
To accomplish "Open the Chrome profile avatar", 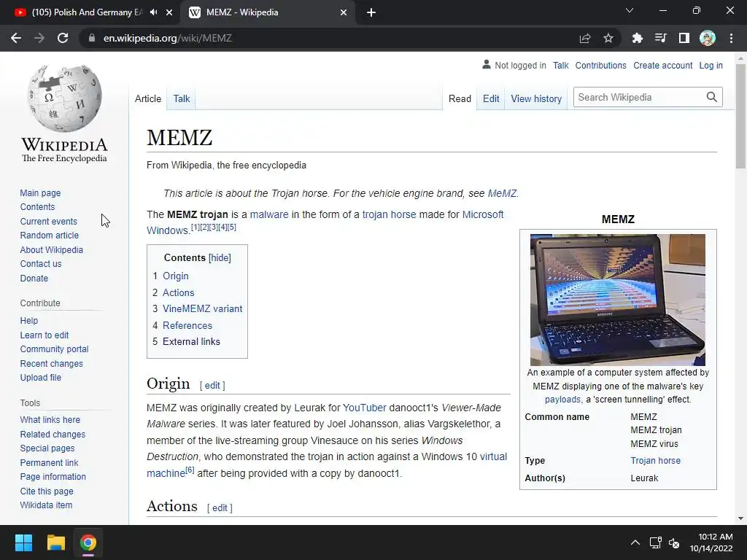I will tap(708, 38).
